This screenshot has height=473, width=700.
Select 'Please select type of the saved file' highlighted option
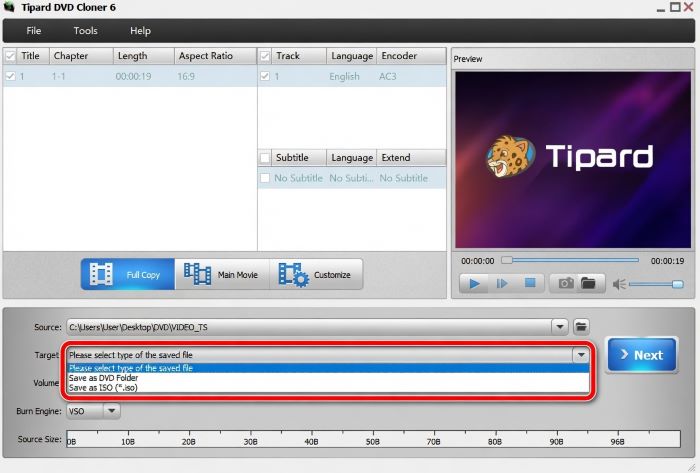pyautogui.click(x=328, y=368)
